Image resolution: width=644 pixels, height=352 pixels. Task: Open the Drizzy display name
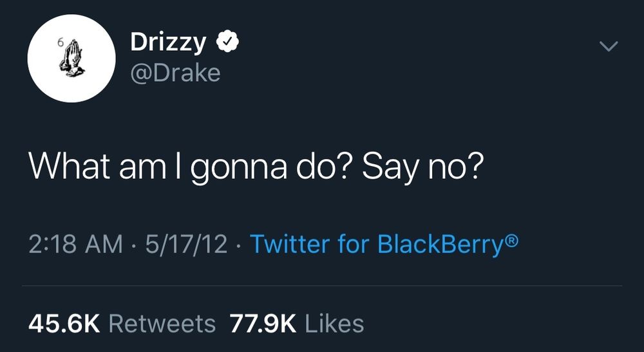168,43
